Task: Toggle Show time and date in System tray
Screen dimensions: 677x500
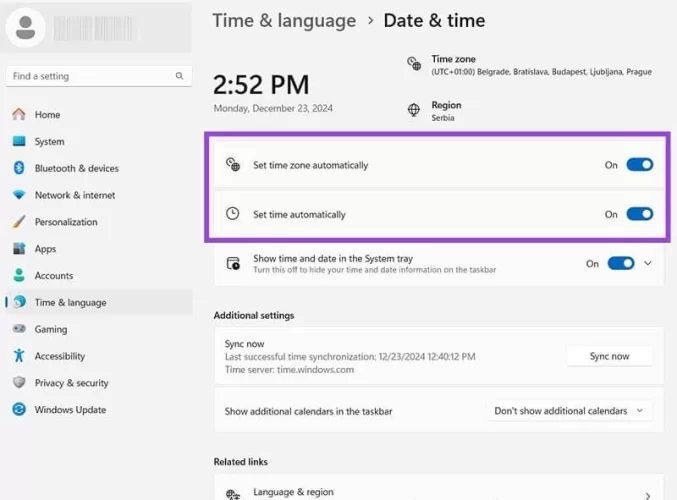Action: click(620, 264)
